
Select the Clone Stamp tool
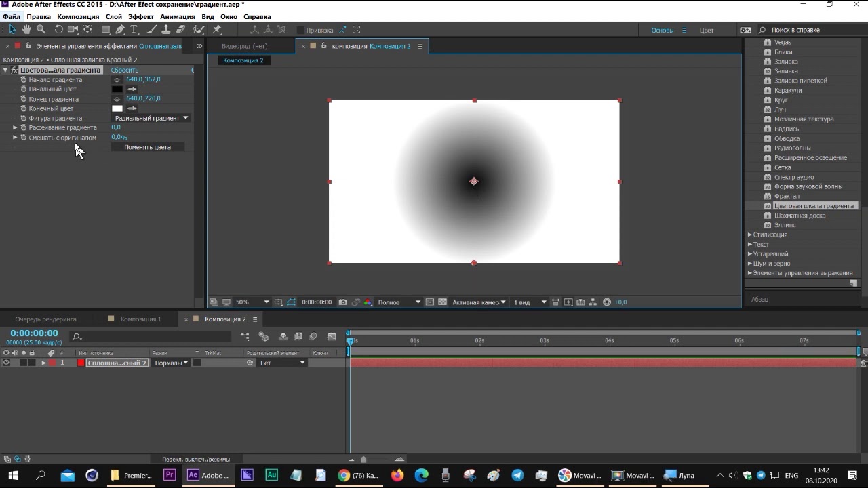[166, 29]
